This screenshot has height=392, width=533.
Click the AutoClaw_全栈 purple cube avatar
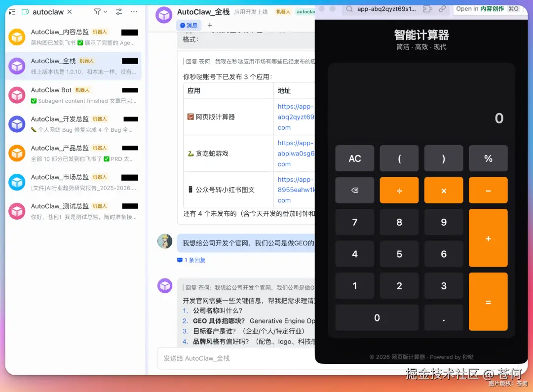(x=164, y=15)
